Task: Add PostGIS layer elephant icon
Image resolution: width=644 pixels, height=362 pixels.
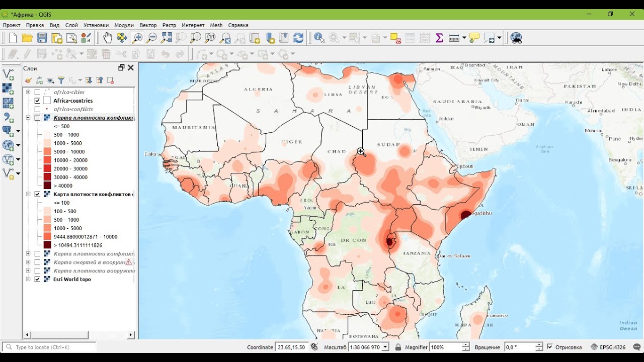Action: (x=8, y=131)
